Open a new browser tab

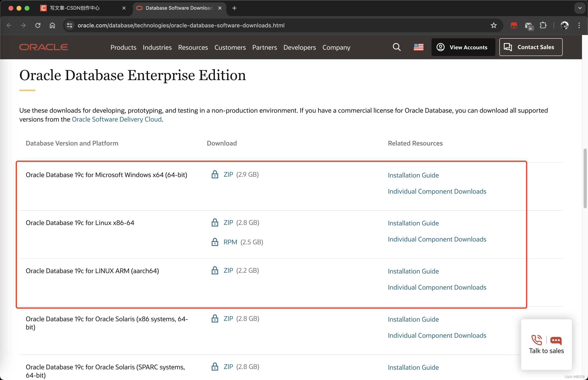point(234,8)
